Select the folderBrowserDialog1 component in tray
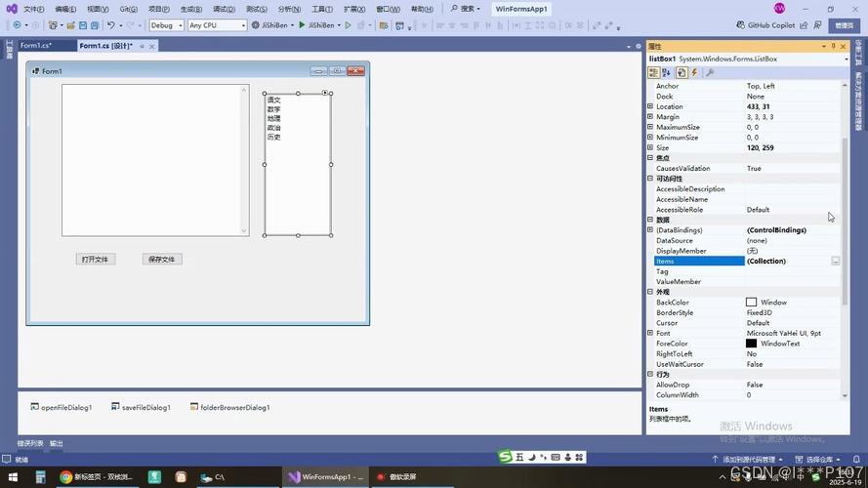868x488 pixels. point(230,407)
